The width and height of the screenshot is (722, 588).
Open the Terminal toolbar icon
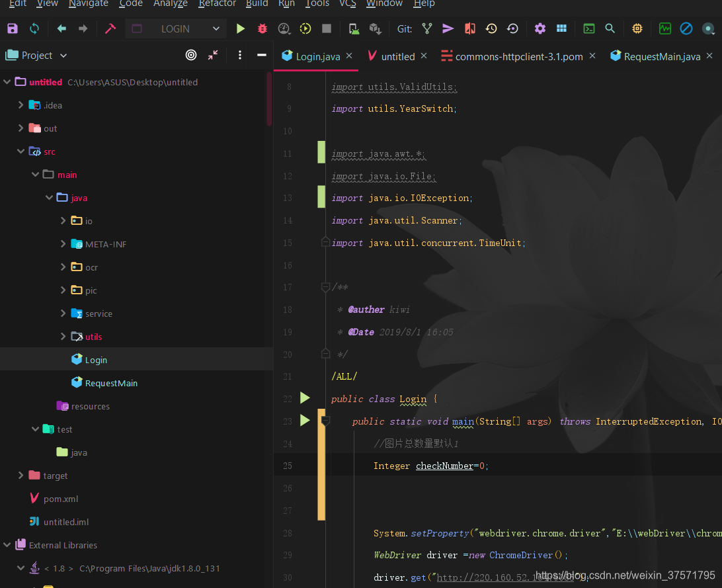(588, 28)
